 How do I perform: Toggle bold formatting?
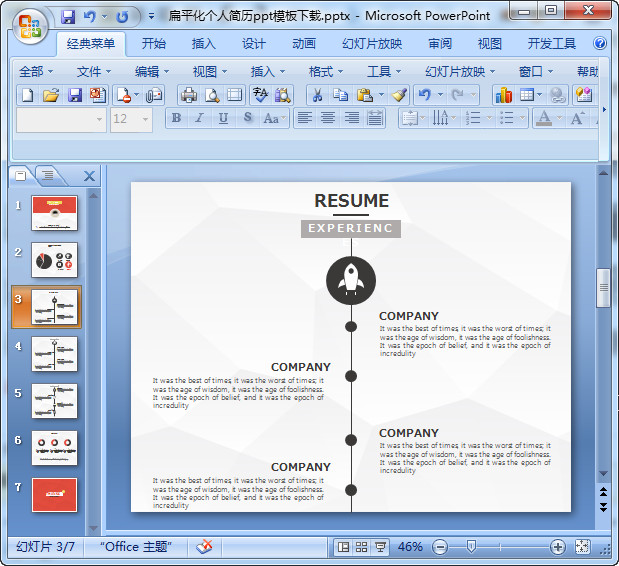tap(177, 118)
